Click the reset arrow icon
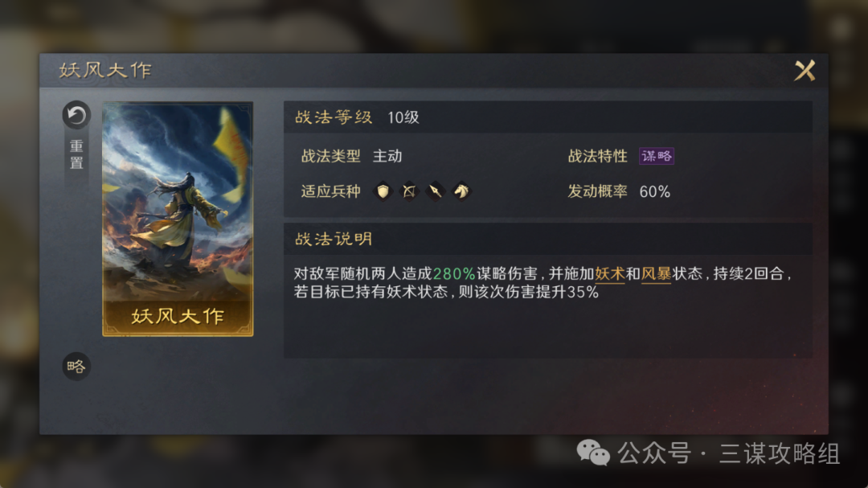 pyautogui.click(x=76, y=115)
